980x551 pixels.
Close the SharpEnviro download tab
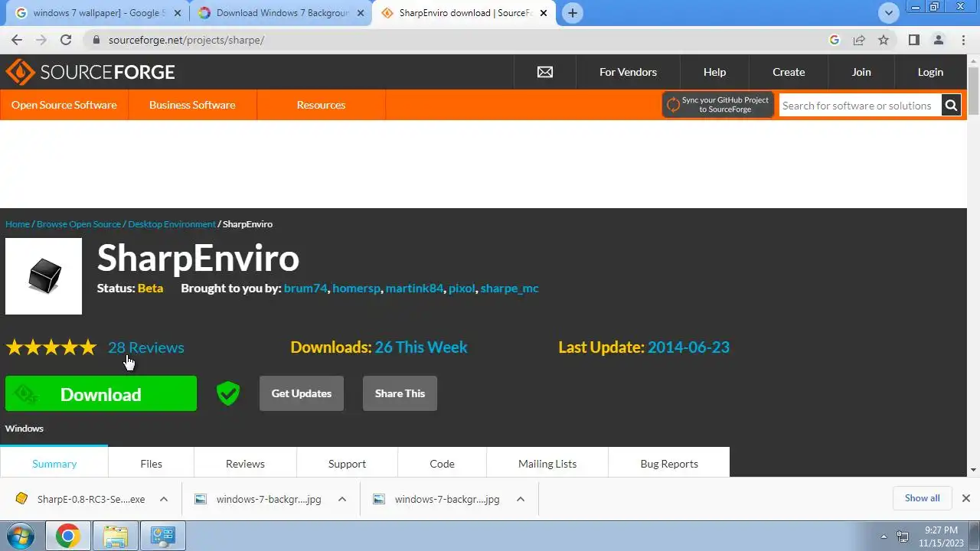click(544, 13)
